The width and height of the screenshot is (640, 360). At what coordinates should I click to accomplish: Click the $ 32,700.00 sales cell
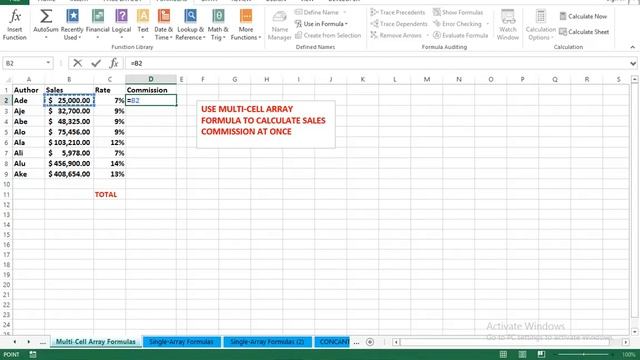(x=69, y=111)
